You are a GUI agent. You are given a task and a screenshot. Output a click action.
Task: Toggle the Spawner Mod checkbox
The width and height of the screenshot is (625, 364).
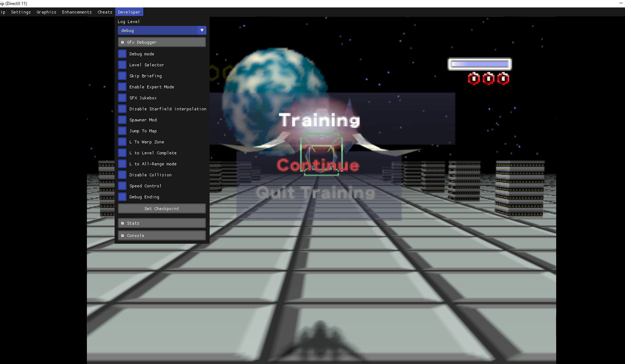coord(122,120)
